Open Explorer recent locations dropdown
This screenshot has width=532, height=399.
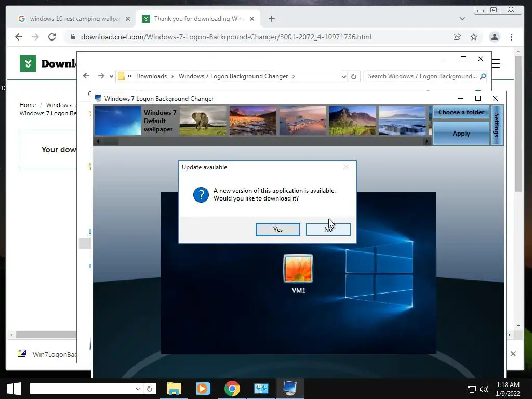[x=111, y=77]
